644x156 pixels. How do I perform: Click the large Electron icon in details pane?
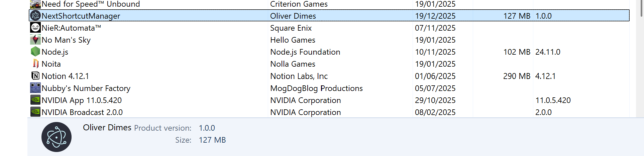(57, 137)
